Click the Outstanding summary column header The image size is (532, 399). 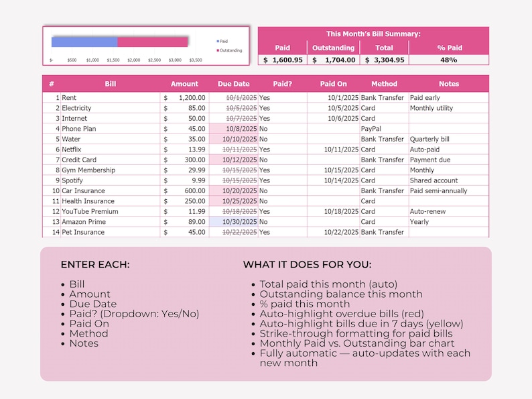click(334, 48)
